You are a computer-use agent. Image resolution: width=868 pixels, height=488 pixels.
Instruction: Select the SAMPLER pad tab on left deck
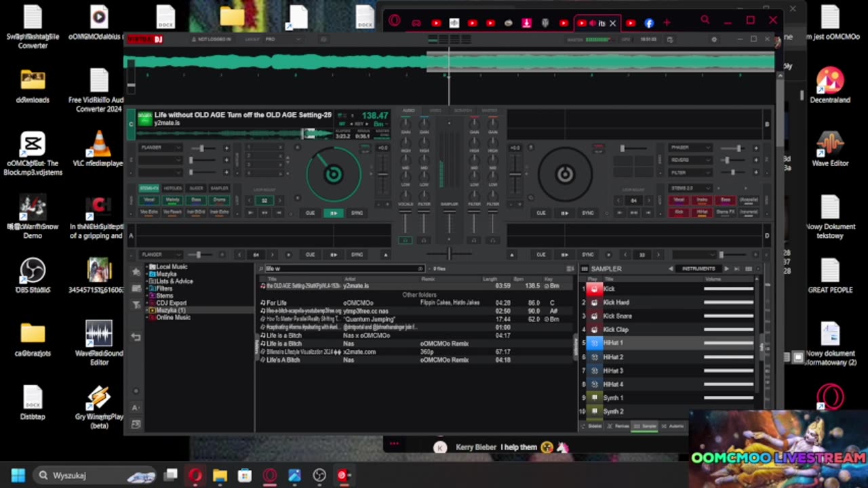[219, 188]
